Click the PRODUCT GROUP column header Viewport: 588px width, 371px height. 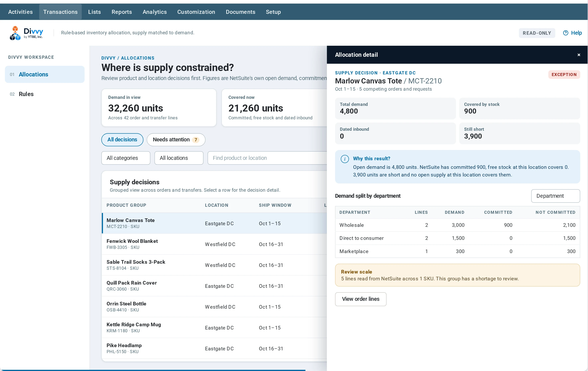pos(126,205)
